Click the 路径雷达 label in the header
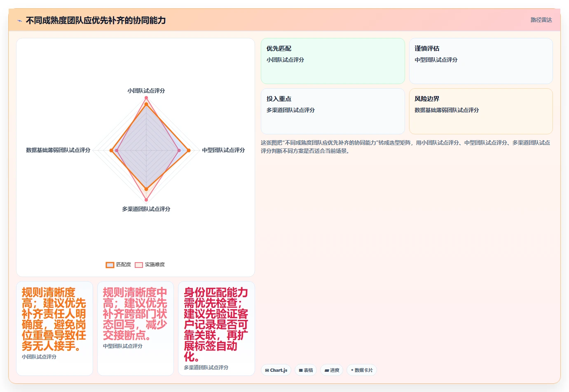 click(x=541, y=20)
